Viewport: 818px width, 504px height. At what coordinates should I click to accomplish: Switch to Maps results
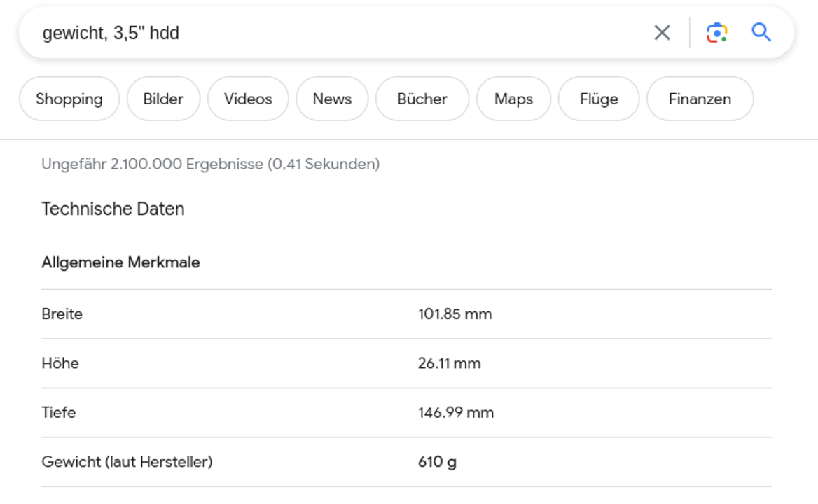click(513, 99)
